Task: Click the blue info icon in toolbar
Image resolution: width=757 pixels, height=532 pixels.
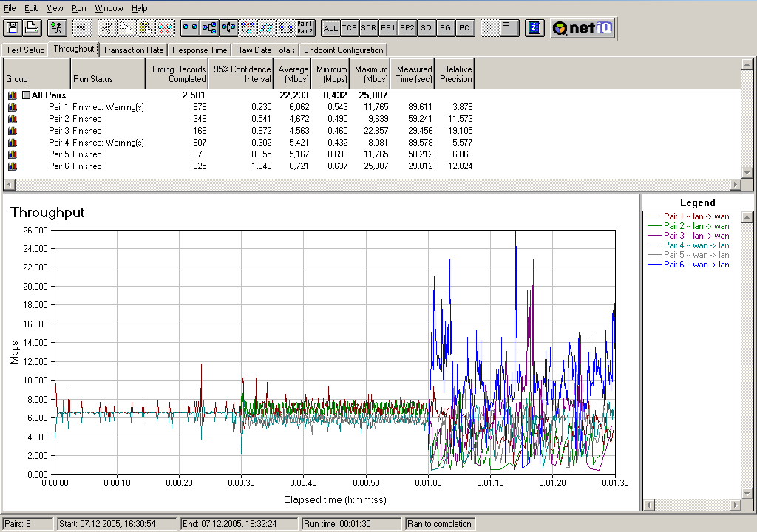Action: pyautogui.click(x=534, y=28)
